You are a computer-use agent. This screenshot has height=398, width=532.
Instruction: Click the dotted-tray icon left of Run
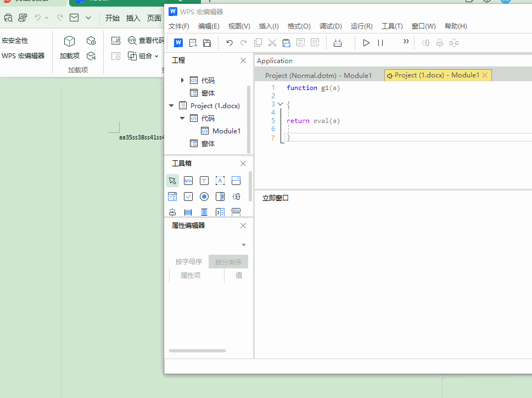[338, 43]
